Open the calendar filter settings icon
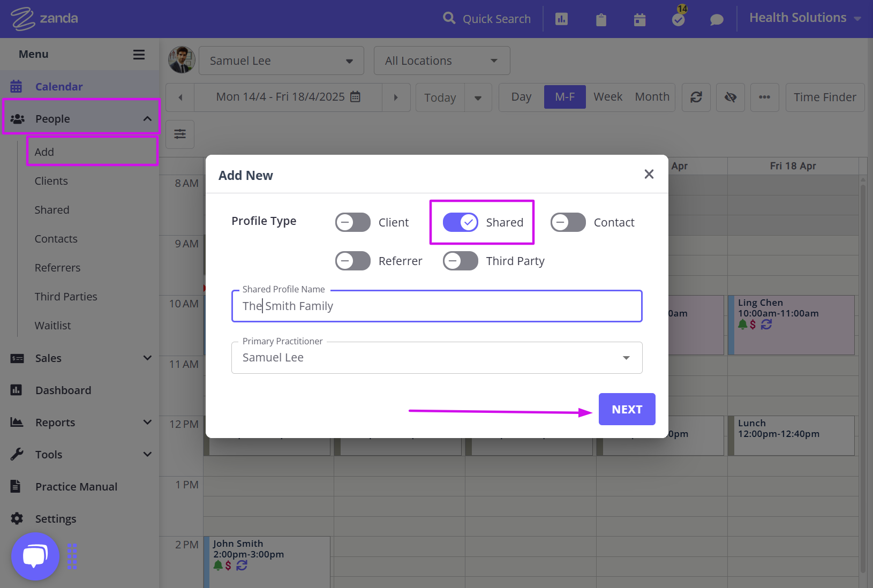 pyautogui.click(x=180, y=134)
